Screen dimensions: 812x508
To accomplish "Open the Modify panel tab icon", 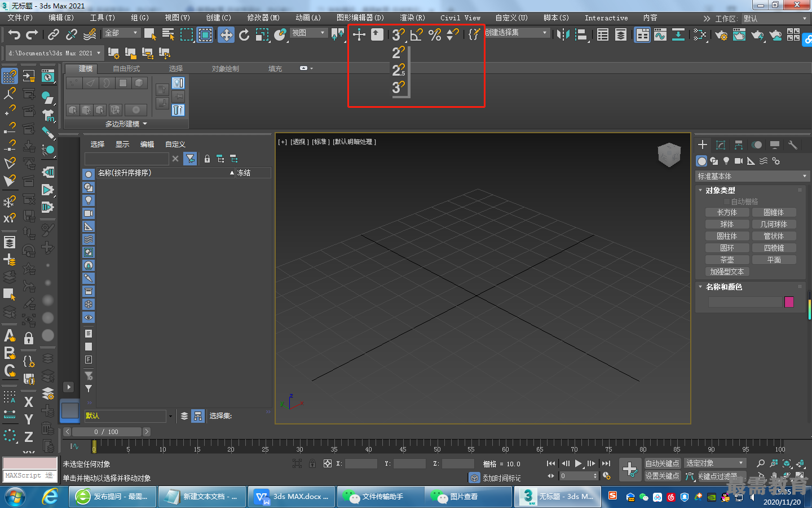I will (721, 145).
